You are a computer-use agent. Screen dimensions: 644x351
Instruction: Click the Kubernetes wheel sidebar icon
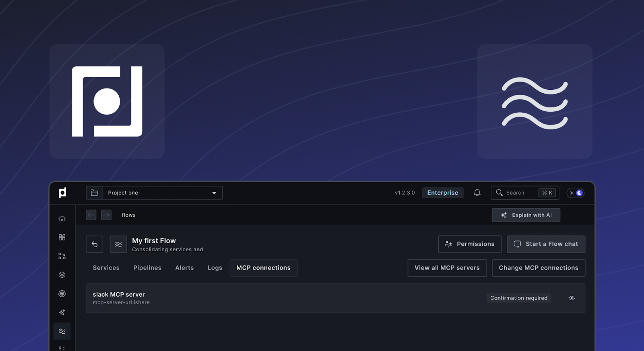point(62,294)
